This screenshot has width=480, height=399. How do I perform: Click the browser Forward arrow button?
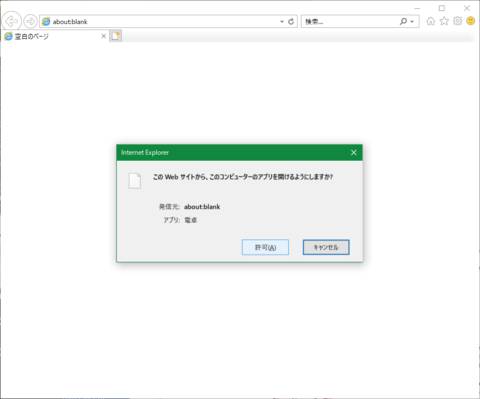(30, 21)
